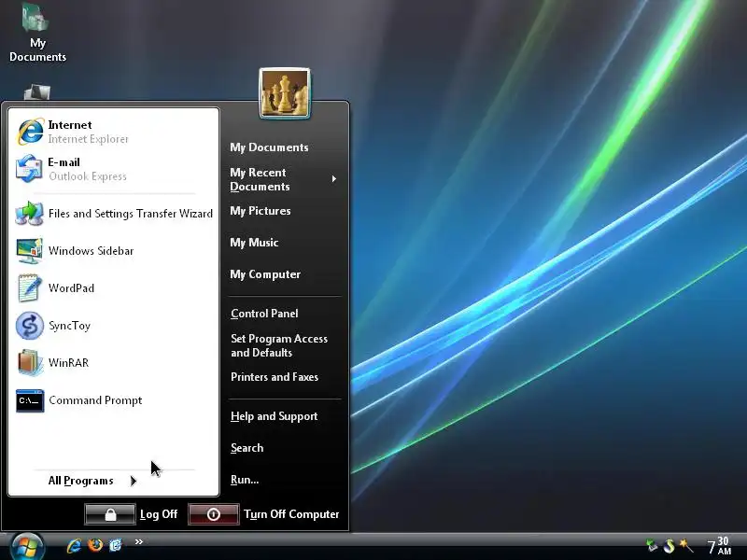Open My Computer
Image resolution: width=747 pixels, height=560 pixels.
coord(265,274)
